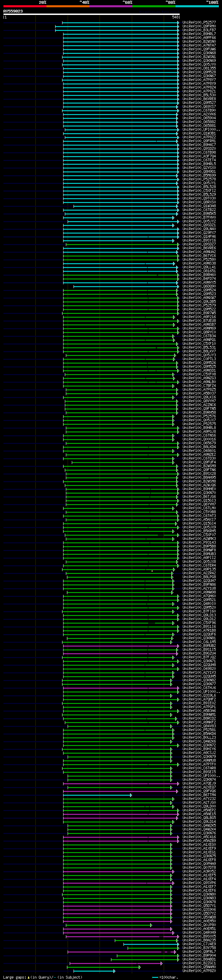The width and height of the screenshot is (222, 980).
Task: Click the query end position 548
Action: pos(175,17)
